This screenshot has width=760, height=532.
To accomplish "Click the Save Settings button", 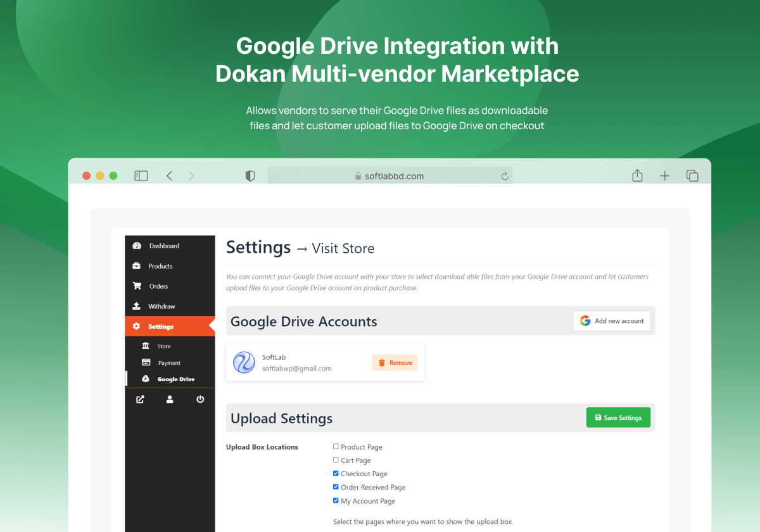I will pyautogui.click(x=618, y=417).
